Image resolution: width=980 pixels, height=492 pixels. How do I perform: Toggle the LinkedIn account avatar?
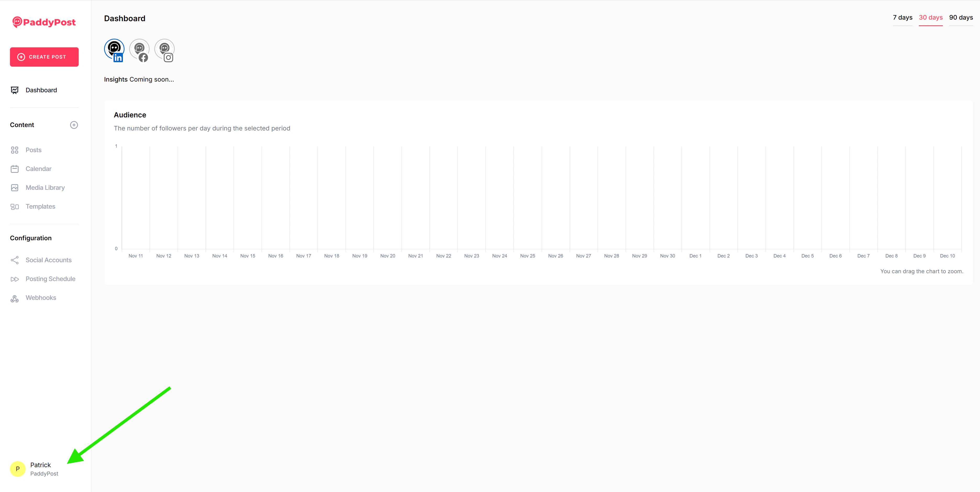click(114, 49)
